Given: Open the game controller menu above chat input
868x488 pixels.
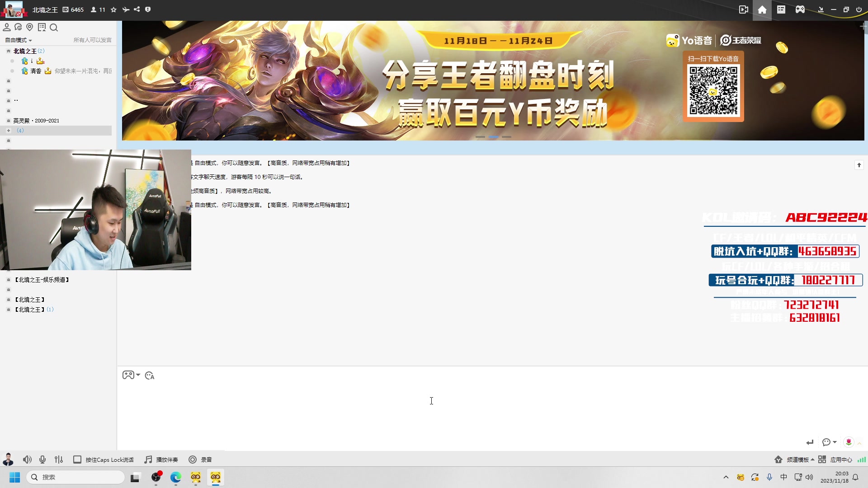Looking at the screenshot, I should coord(131,375).
